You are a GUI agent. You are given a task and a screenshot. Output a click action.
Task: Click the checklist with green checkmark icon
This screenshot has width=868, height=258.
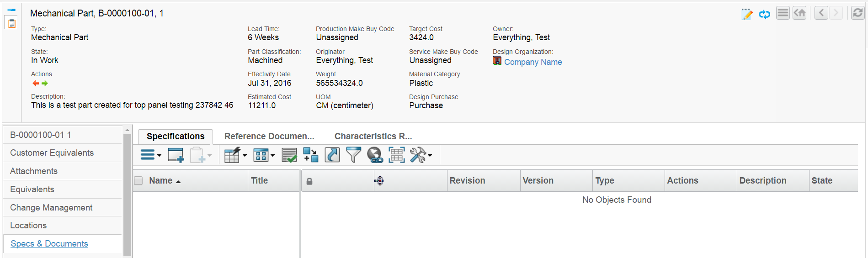[289, 155]
